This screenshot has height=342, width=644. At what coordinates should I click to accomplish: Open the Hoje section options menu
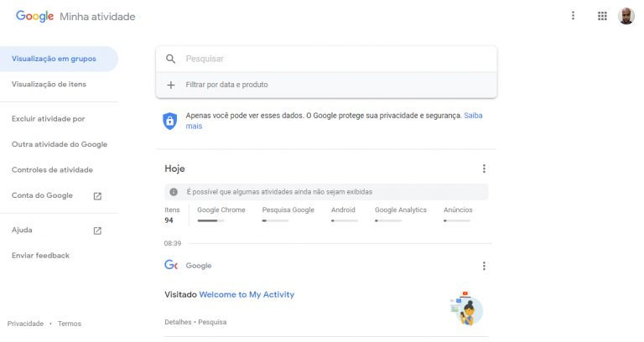click(484, 168)
